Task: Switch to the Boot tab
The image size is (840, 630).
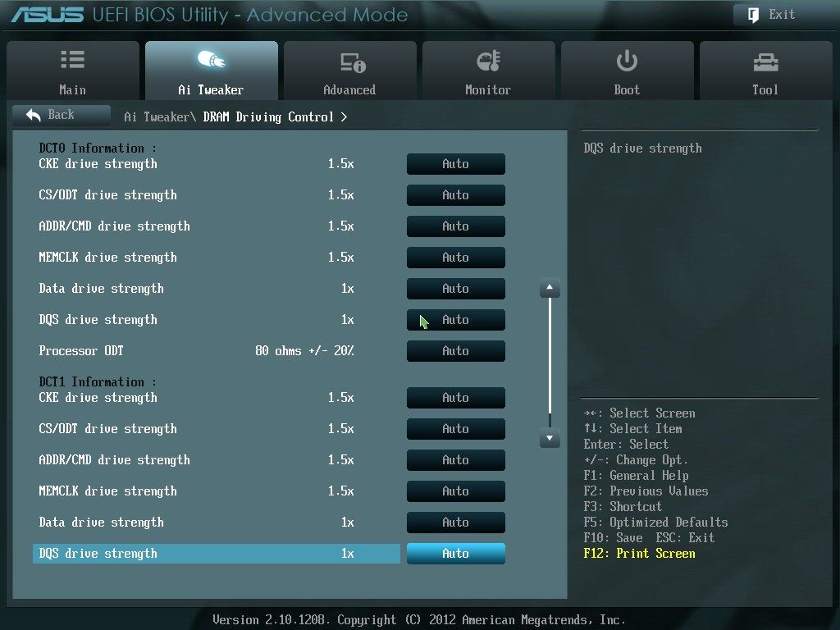Action: tap(627, 71)
